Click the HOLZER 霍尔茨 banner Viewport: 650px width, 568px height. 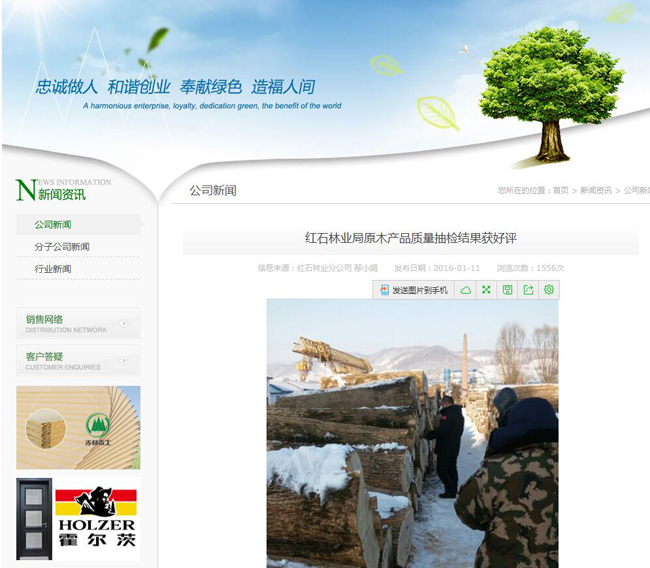click(78, 520)
